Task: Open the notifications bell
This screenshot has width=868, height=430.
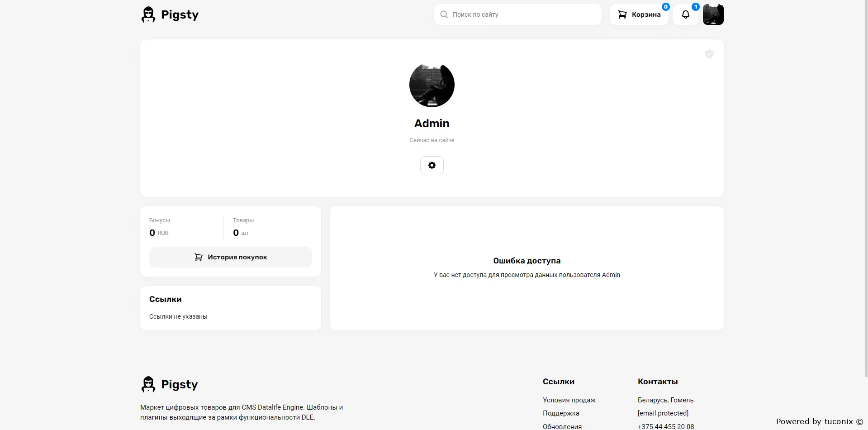Action: point(686,14)
